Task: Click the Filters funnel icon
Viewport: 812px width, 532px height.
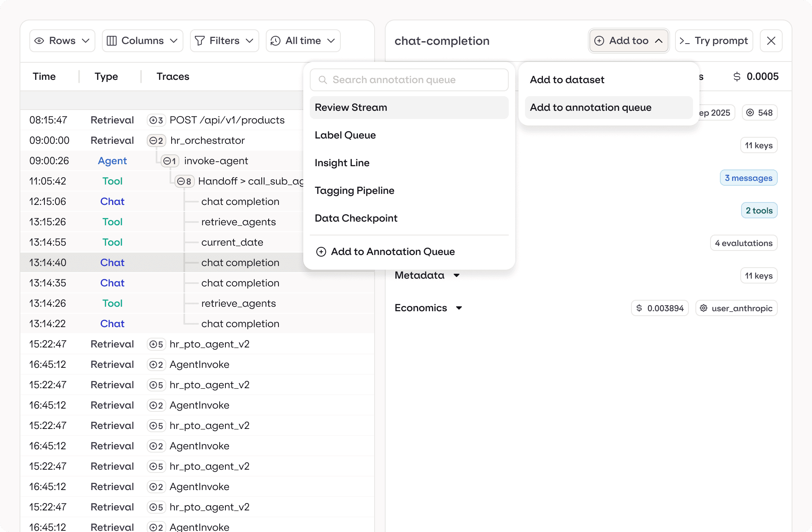Action: 200,41
